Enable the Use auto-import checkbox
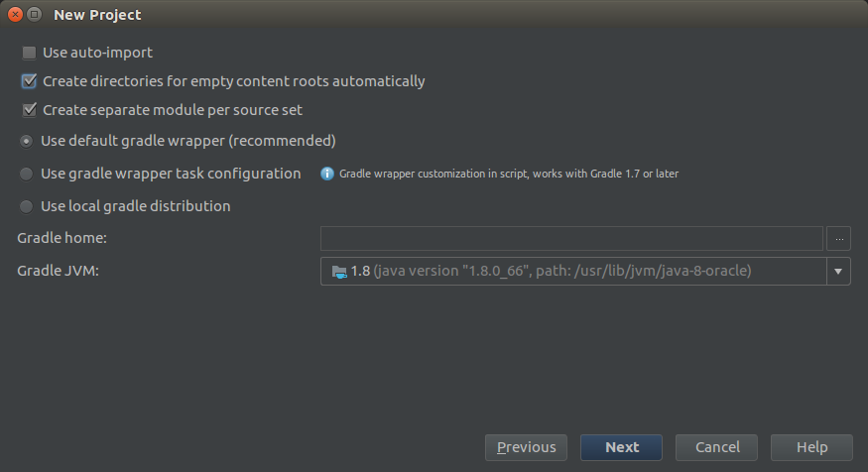This screenshot has height=472, width=868. [29, 53]
